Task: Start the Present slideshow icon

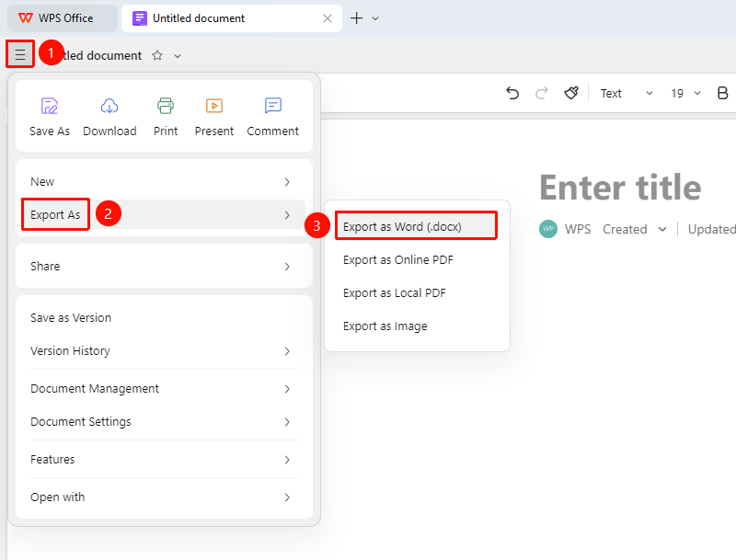Action: [x=214, y=106]
